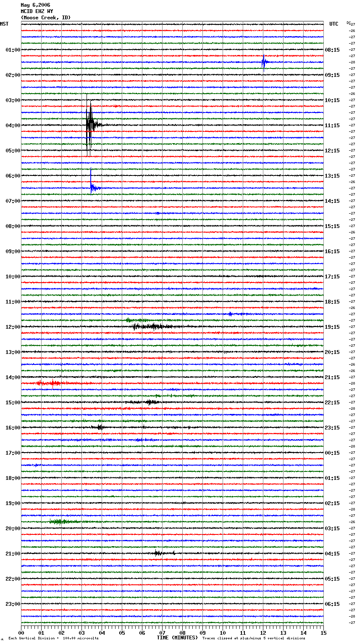Click the 10:15 UTC time label
This screenshot has width=357, height=644.
pos(332,100)
